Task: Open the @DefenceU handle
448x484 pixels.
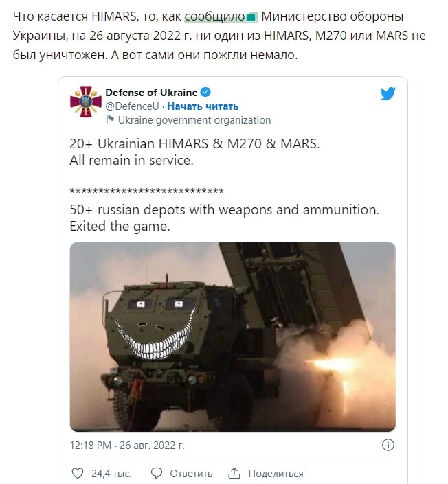Action: [x=132, y=106]
